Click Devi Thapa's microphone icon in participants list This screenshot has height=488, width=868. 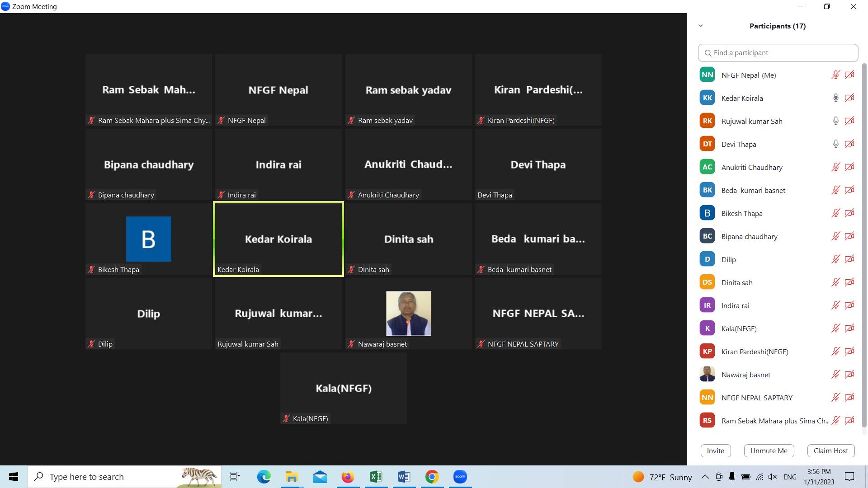(x=835, y=144)
